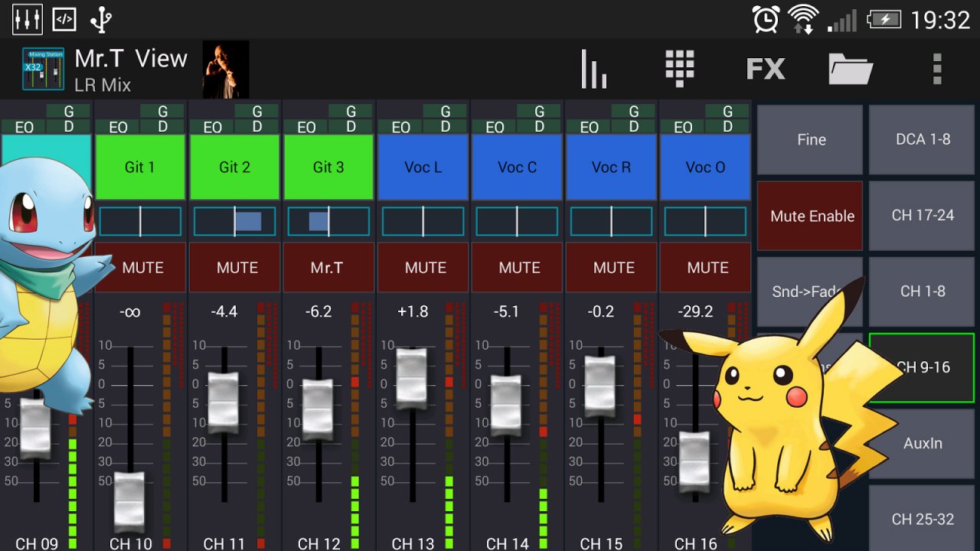Select the Voc R channel label
The height and width of the screenshot is (551, 980).
point(612,168)
